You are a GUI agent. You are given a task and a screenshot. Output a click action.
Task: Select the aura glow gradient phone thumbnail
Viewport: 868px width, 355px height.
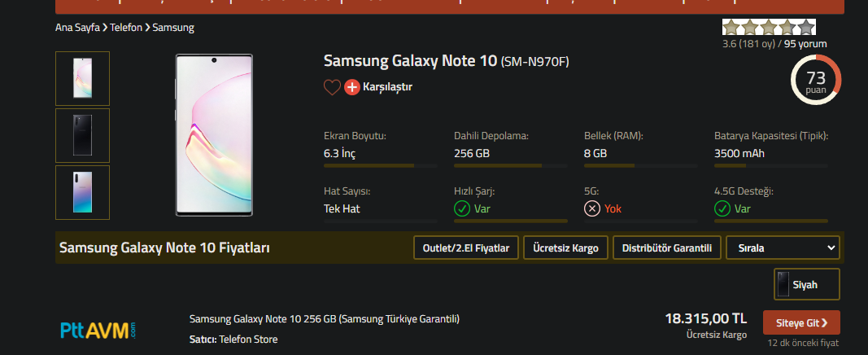pos(82,192)
